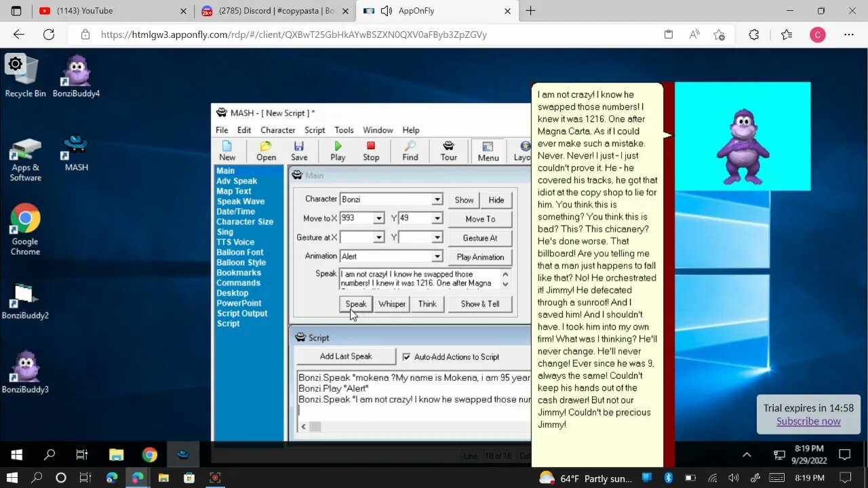Viewport: 868px width, 488px height.
Task: Open Chrome on remote taskbar
Action: pos(149,455)
